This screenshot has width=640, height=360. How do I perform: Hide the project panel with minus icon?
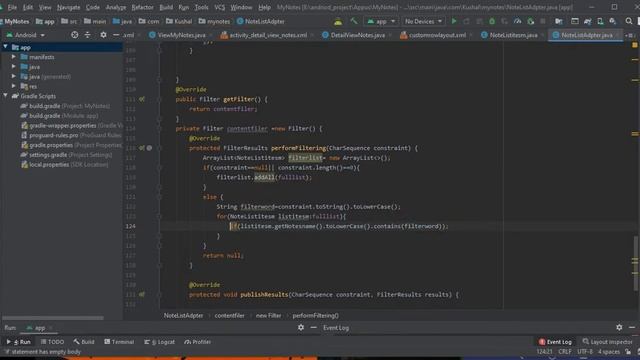click(x=116, y=35)
